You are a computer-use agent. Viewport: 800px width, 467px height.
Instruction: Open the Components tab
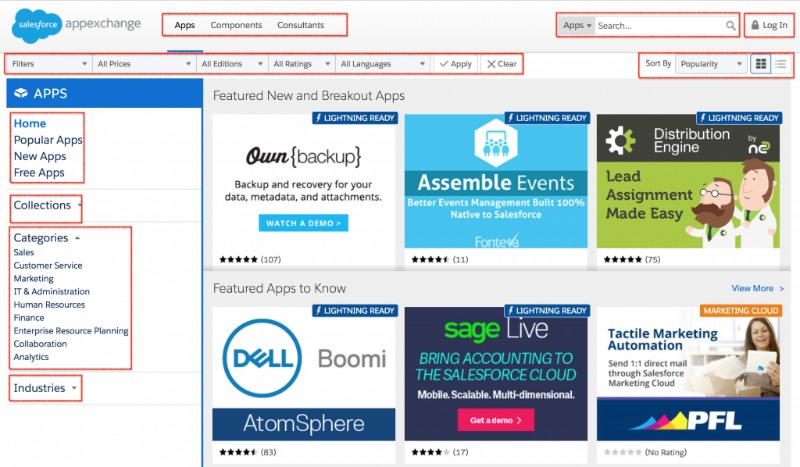pos(236,25)
